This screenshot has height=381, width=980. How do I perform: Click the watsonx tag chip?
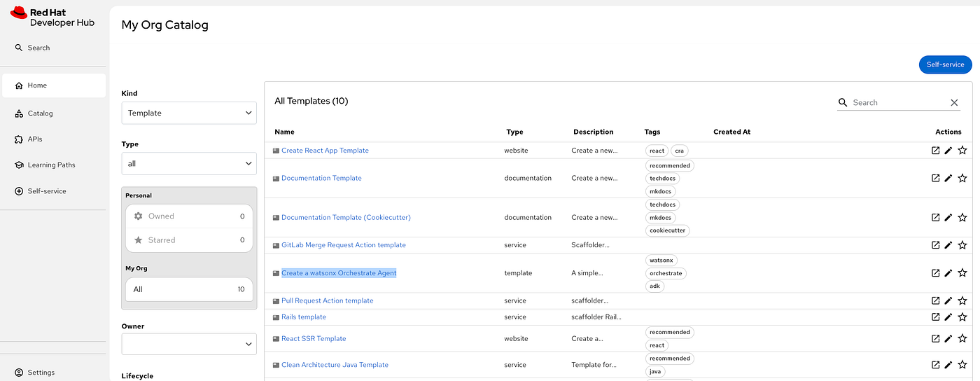click(661, 261)
